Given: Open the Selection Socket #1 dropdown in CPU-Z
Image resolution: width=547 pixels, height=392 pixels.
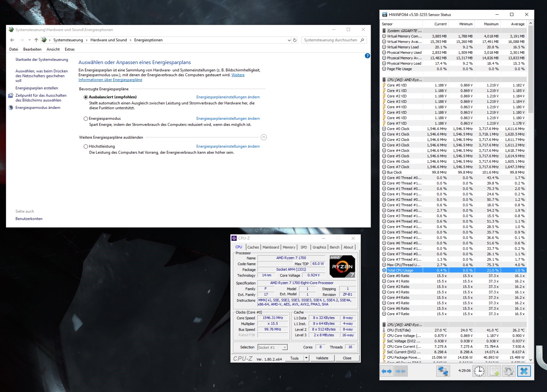Looking at the screenshot, I should [285, 347].
